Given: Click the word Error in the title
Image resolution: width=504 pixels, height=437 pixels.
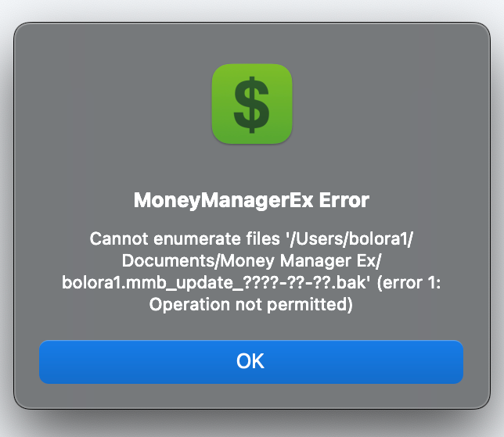Looking at the screenshot, I should click(x=344, y=200).
